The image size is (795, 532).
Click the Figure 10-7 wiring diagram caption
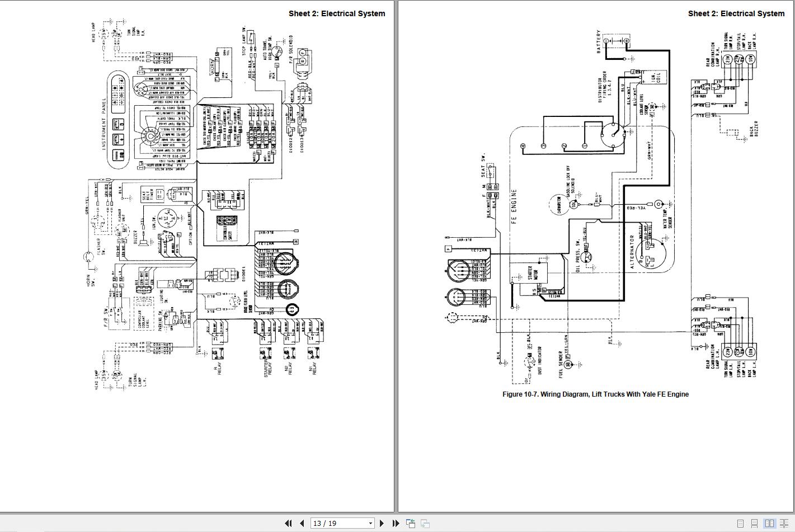(x=595, y=394)
